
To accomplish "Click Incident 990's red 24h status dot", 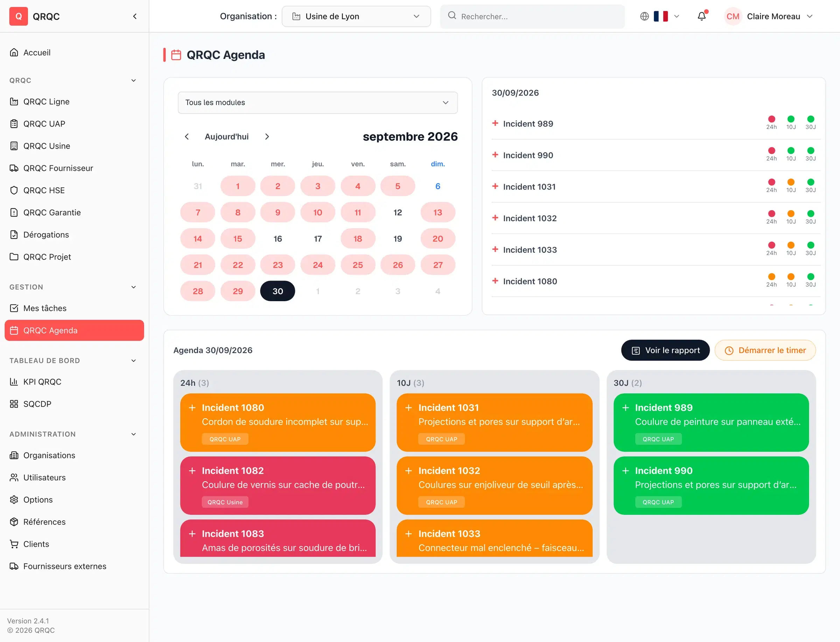I will 771,151.
